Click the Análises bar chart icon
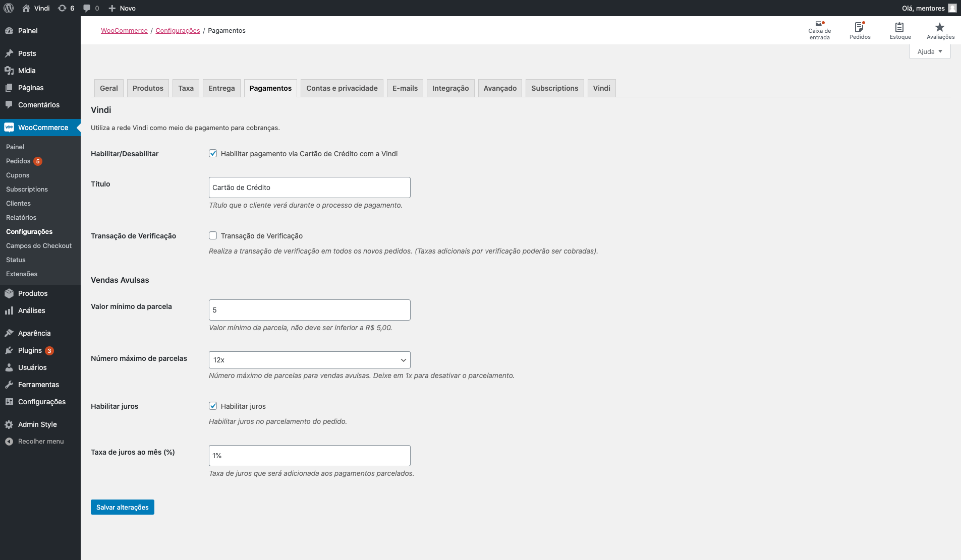The height and width of the screenshot is (560, 961). [9, 310]
